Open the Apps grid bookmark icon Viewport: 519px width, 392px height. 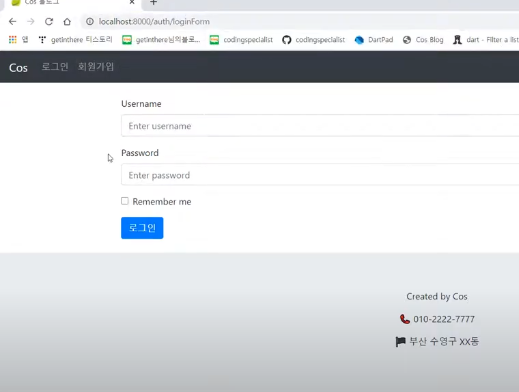13,40
